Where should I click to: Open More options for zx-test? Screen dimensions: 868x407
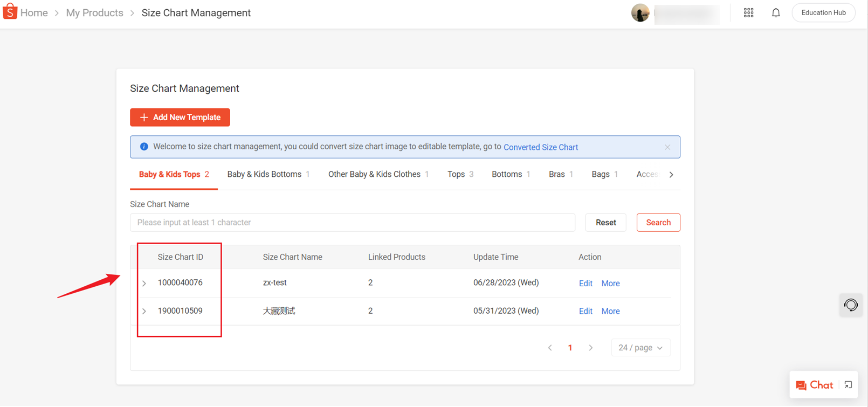tap(610, 284)
